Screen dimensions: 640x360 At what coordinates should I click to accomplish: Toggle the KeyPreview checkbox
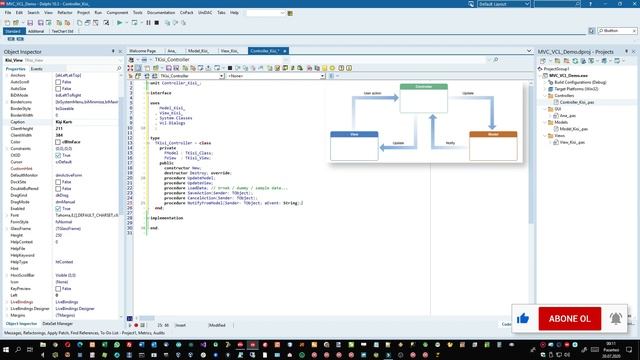coord(58,289)
